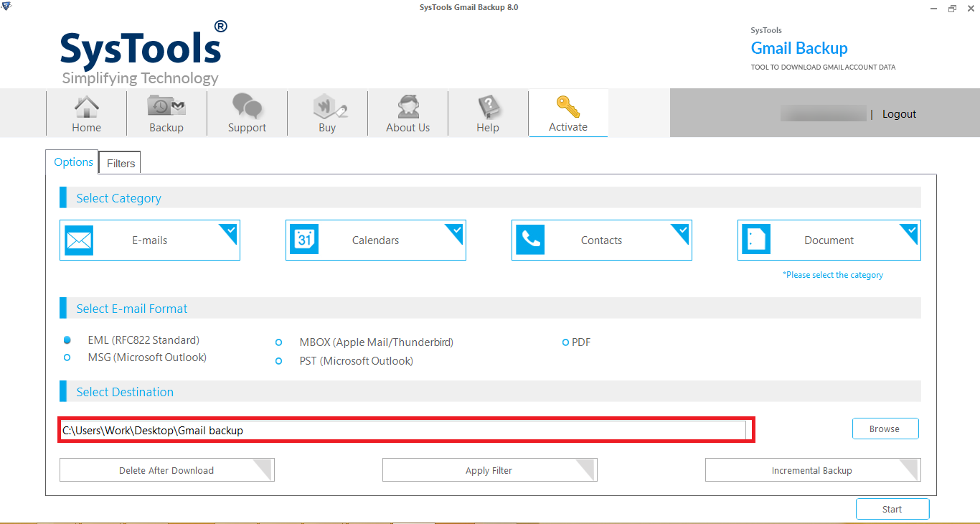Select MSG (Microsoft Outlook) format
The image size is (980, 524).
tap(67, 357)
